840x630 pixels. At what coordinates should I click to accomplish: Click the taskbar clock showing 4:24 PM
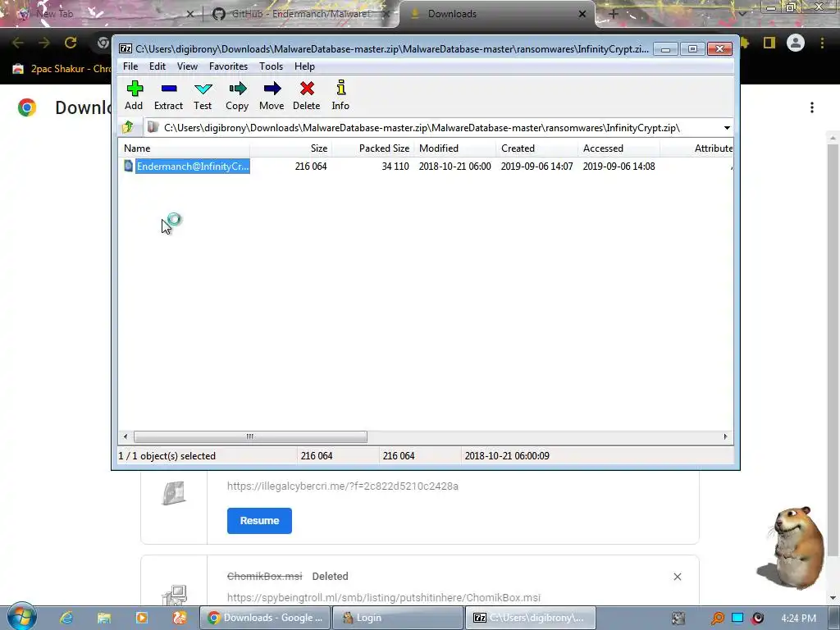coord(799,619)
